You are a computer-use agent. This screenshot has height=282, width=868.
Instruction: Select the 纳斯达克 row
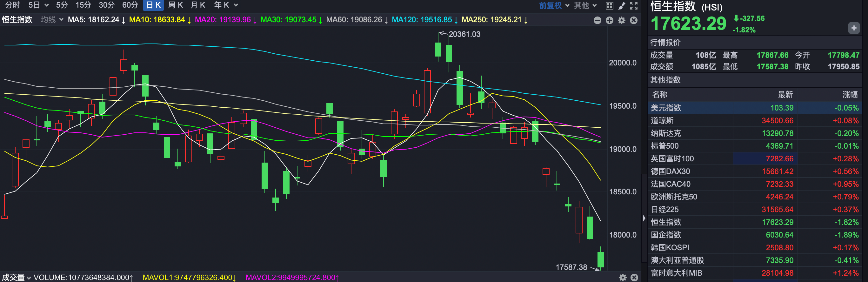(755, 133)
